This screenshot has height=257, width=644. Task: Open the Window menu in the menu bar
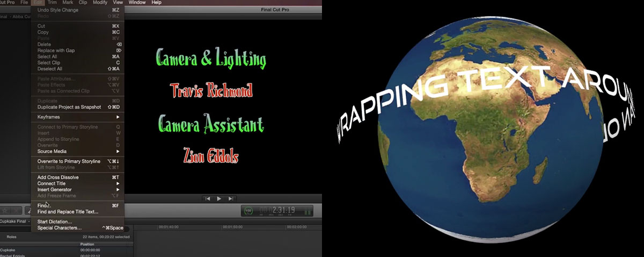tap(137, 3)
